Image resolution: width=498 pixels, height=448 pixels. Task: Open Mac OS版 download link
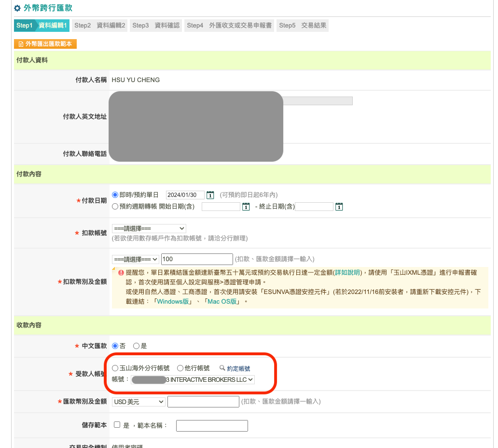click(x=222, y=302)
